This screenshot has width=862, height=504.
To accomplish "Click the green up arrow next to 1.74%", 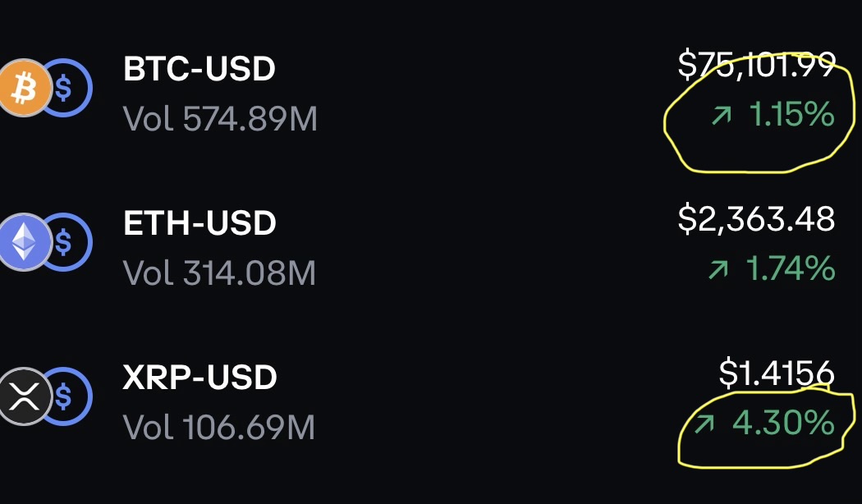I will coord(719,270).
